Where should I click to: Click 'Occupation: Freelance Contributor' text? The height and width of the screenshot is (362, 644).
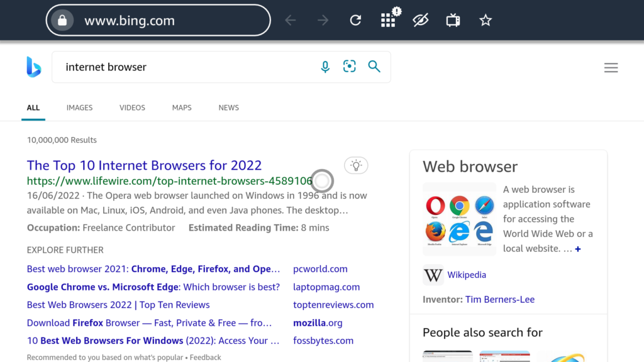coord(101,228)
